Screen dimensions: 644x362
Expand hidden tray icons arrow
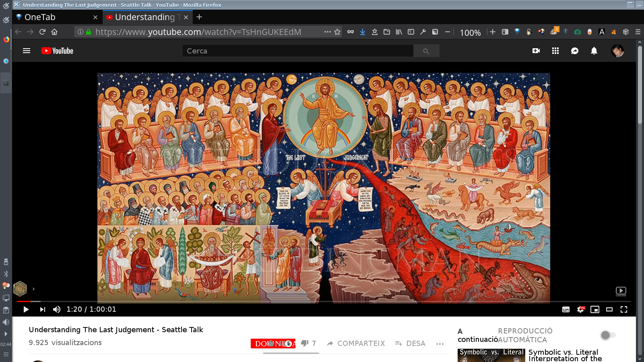point(6,334)
